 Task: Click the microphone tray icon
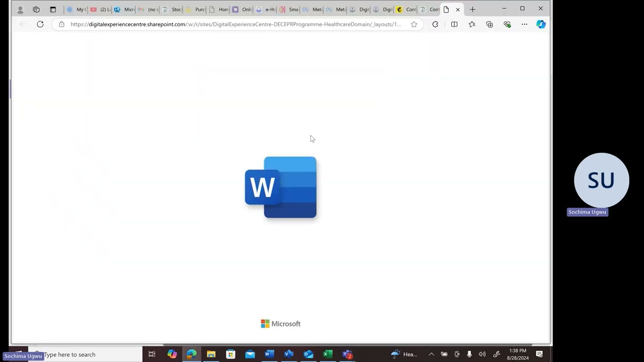[x=469, y=354]
